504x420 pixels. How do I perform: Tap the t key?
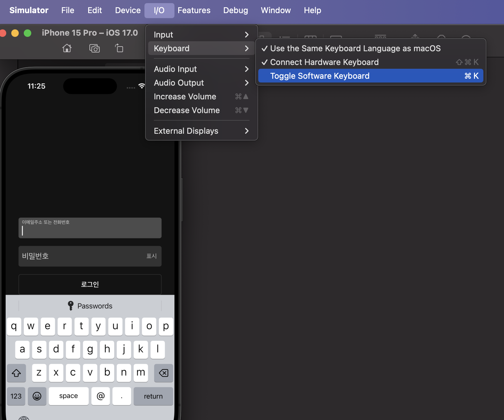(x=82, y=326)
